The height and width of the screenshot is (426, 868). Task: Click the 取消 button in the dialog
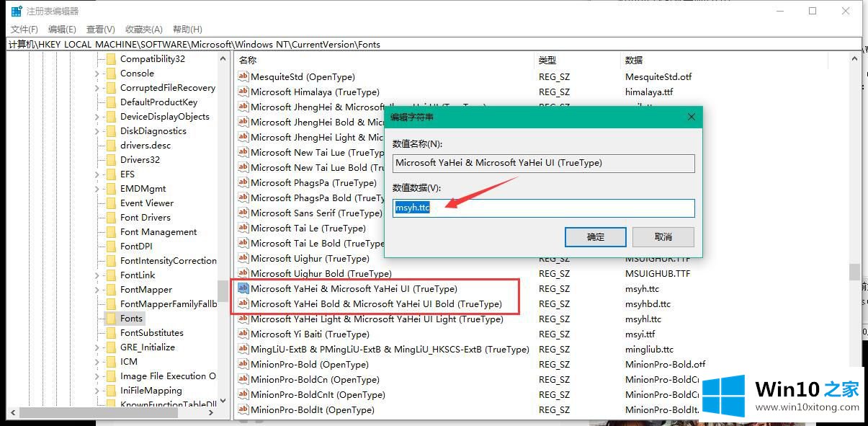pyautogui.click(x=663, y=236)
